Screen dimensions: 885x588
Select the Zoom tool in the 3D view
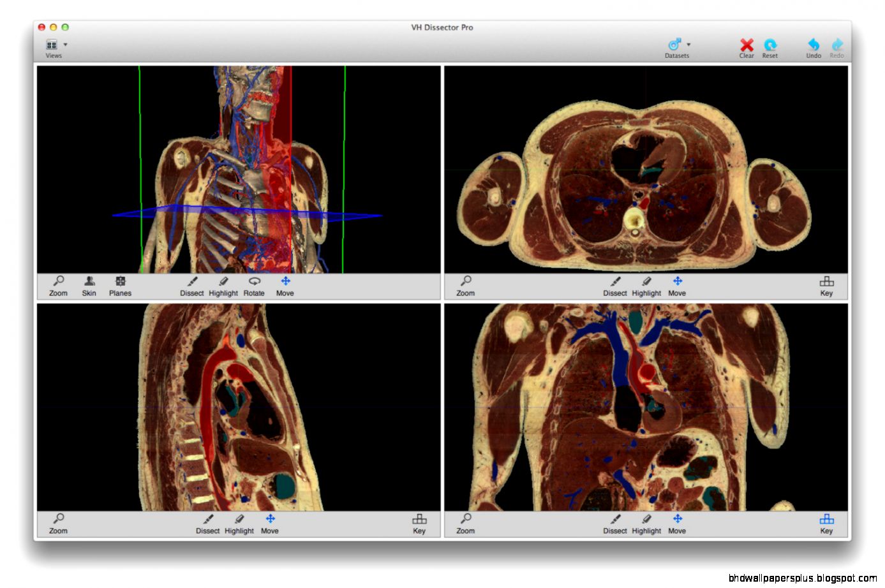57,286
